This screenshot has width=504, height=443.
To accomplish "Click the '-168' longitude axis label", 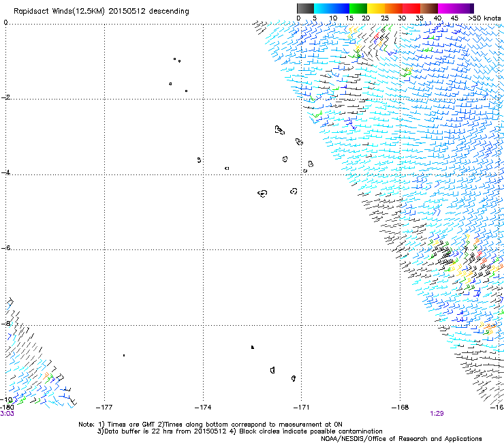I will [400, 408].
